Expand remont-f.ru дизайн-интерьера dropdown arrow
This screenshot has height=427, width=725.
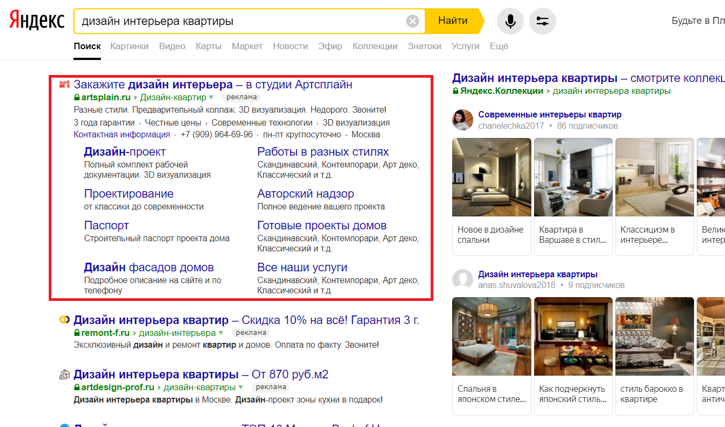point(221,333)
